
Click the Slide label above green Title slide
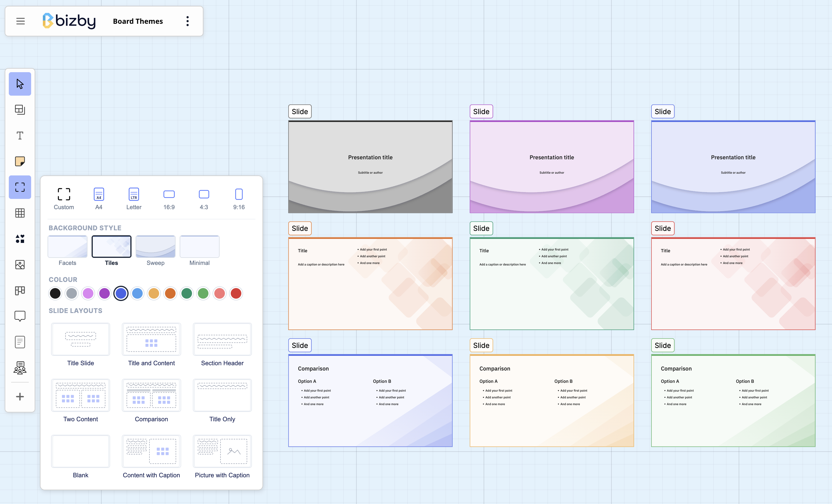pos(481,229)
